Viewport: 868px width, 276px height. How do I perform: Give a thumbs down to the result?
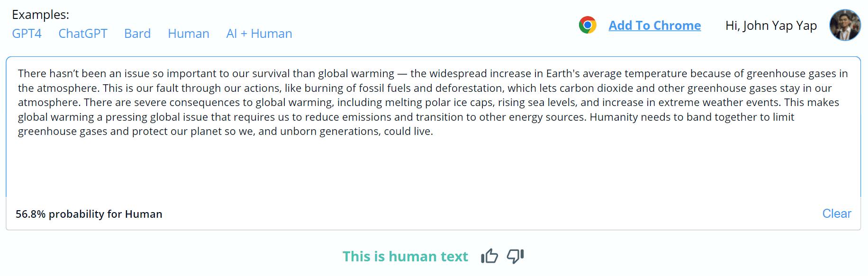tap(515, 256)
